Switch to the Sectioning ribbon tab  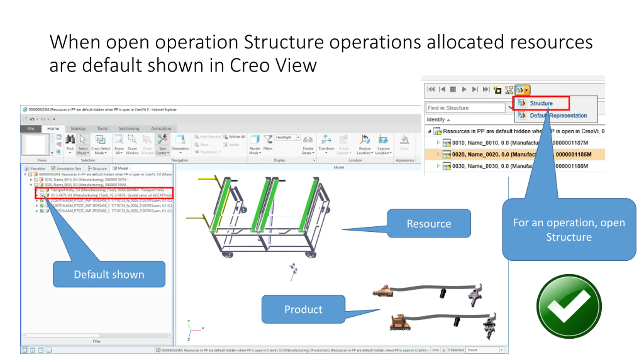pos(129,128)
